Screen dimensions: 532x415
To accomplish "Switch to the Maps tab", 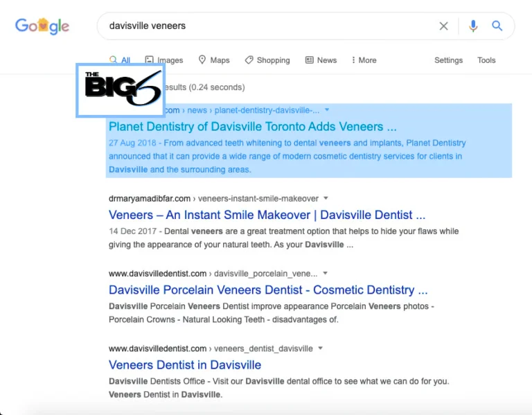I will coord(214,60).
